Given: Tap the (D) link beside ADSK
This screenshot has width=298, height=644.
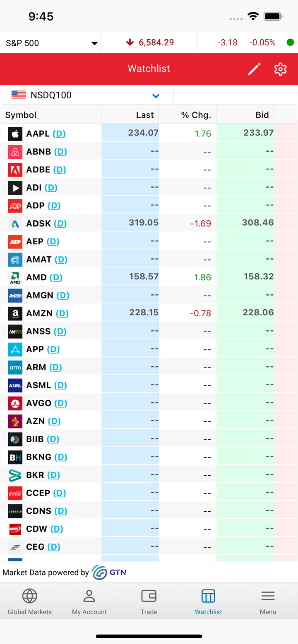Looking at the screenshot, I should pos(60,224).
